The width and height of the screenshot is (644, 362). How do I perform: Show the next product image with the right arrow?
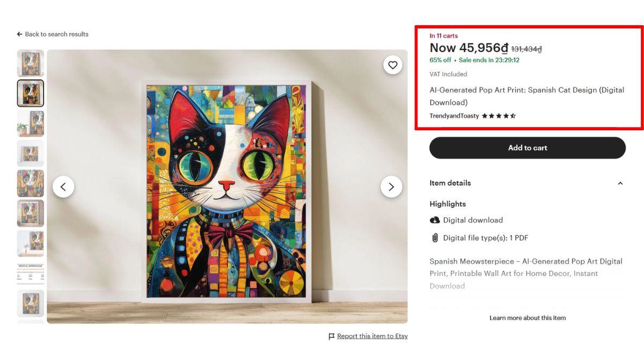click(391, 186)
